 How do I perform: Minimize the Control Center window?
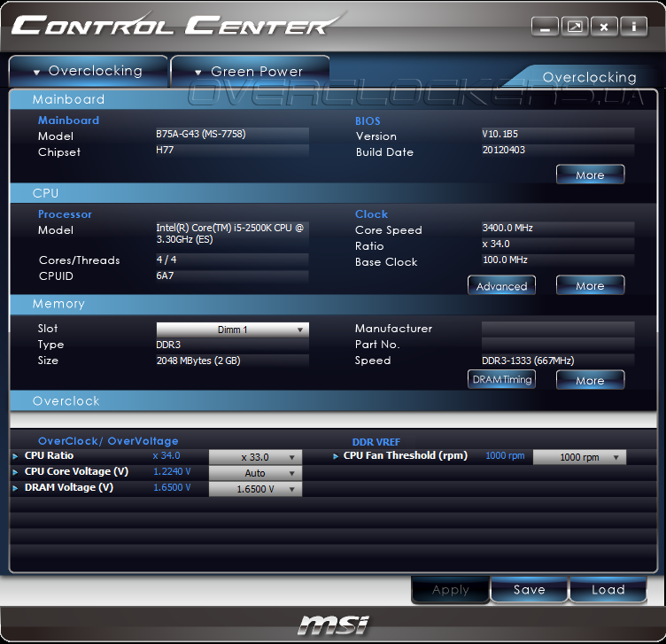pos(545,27)
